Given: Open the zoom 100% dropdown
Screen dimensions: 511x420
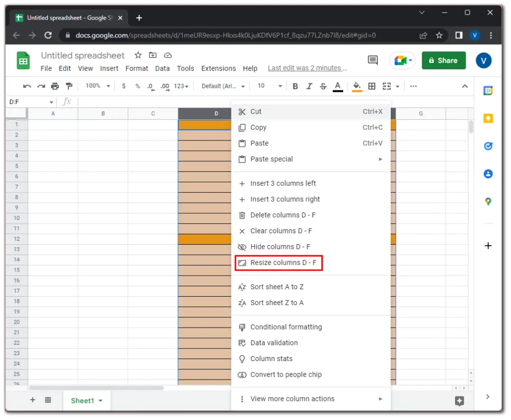Looking at the screenshot, I should tap(98, 86).
